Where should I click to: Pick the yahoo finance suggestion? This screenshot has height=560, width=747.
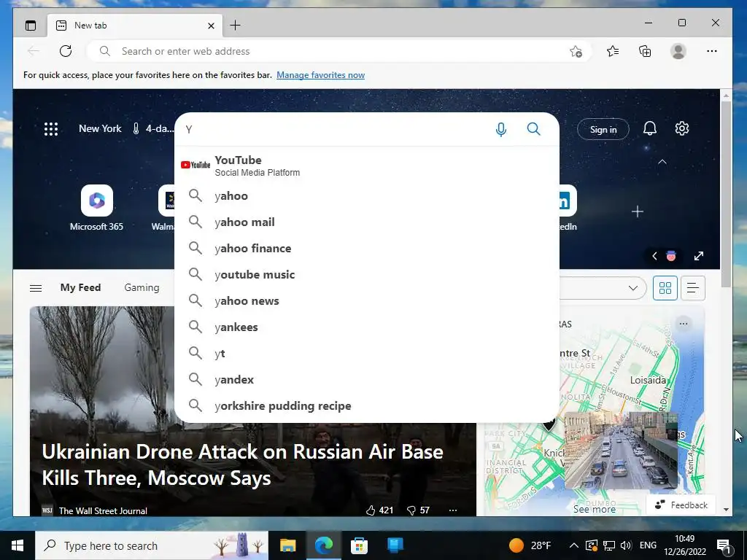(x=367, y=248)
